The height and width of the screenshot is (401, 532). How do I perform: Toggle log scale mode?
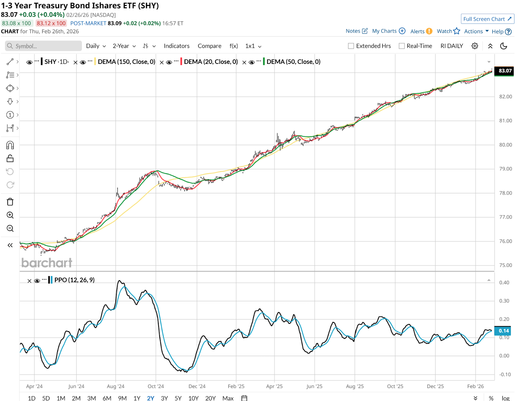505,398
